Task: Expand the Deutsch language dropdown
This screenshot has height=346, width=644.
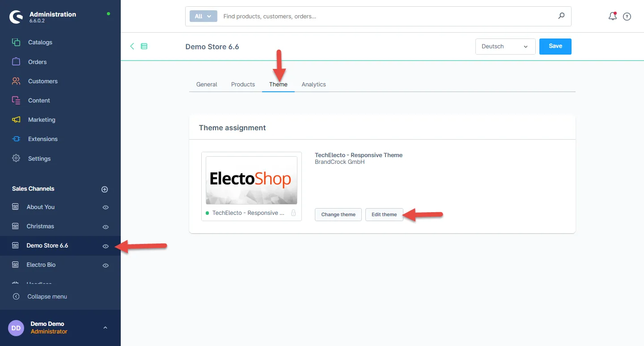Action: tap(505, 47)
